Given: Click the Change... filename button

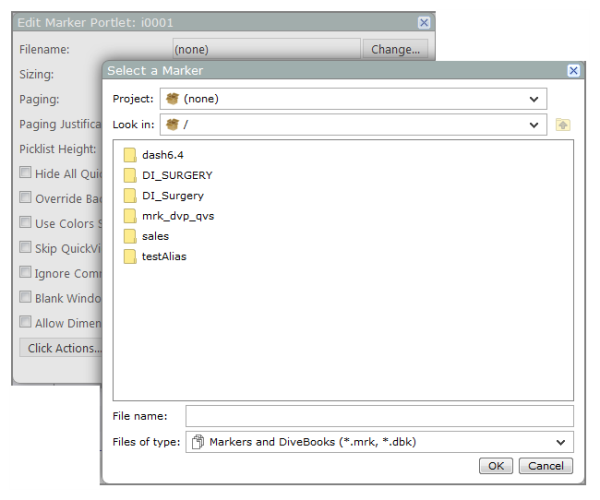Looking at the screenshot, I should click(395, 49).
